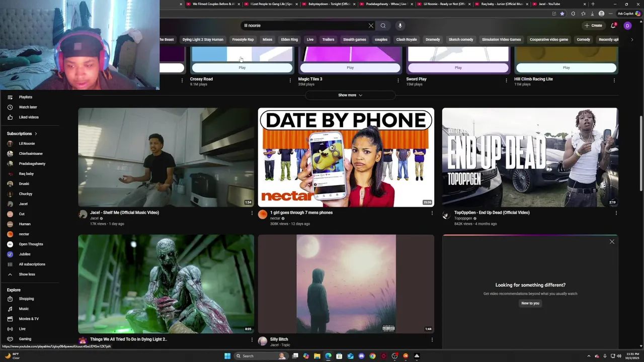644x362 pixels.
Task: Show hidden system tray icons
Action: [x=589, y=356]
